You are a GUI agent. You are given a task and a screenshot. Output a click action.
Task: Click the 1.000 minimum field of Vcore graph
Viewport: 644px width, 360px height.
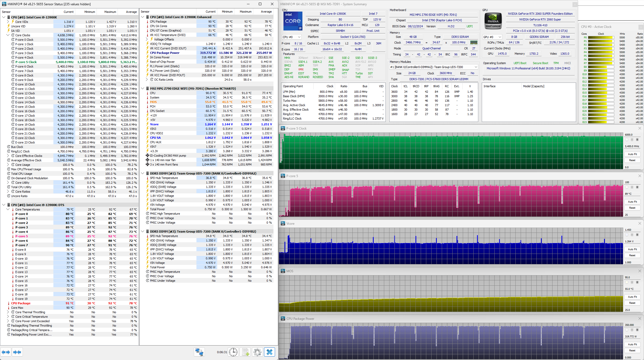click(632, 263)
